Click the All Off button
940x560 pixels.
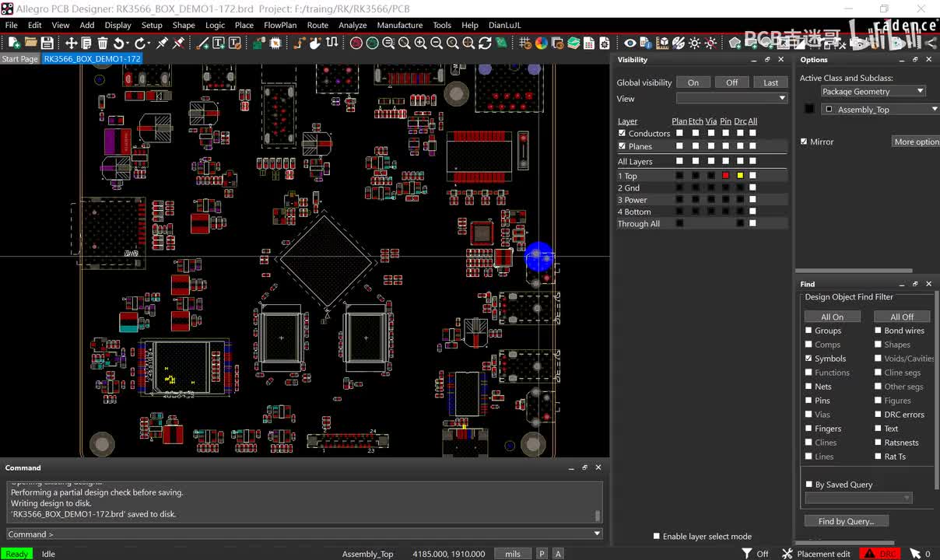pos(901,317)
